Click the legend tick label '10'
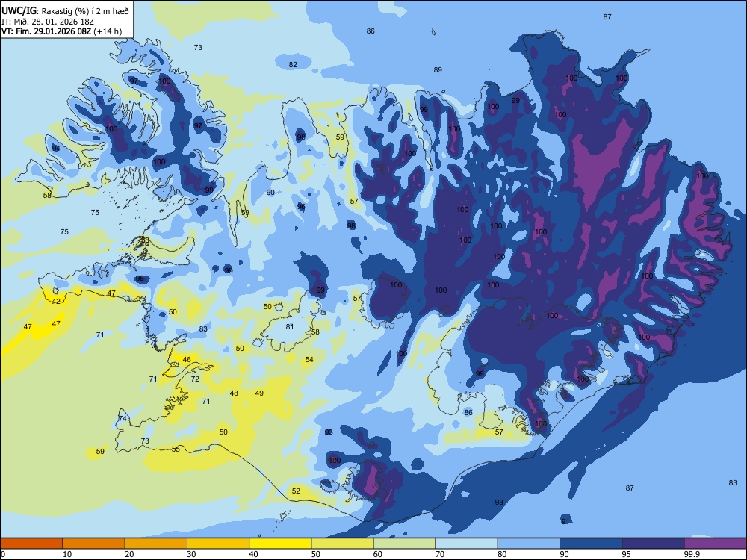Screen dimensions: 747x560 [x=67, y=554]
